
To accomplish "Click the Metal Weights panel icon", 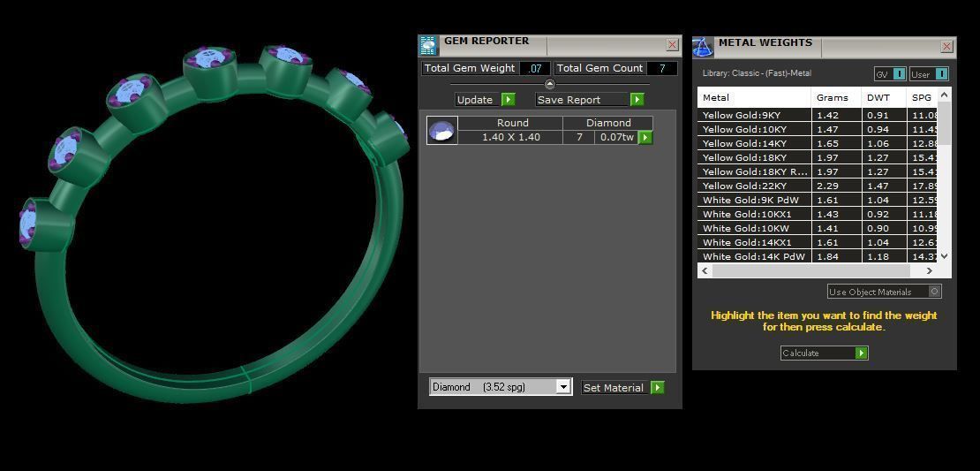I will tap(703, 46).
